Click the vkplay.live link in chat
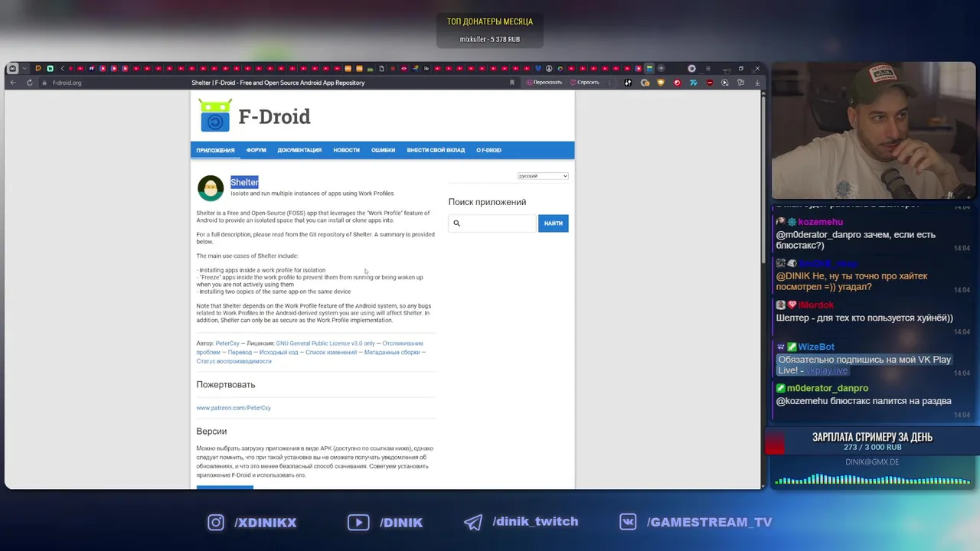The height and width of the screenshot is (551, 980). point(827,370)
